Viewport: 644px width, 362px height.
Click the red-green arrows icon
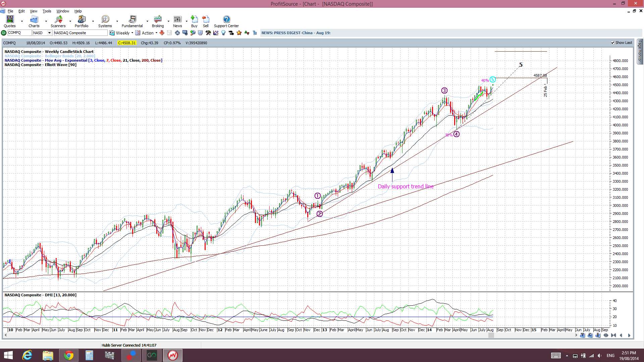click(x=247, y=33)
